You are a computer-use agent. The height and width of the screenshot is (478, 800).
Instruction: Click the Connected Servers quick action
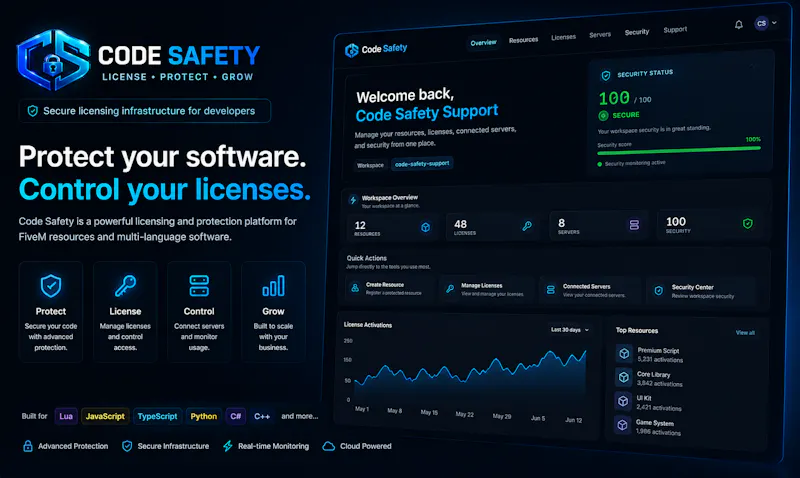click(x=589, y=290)
